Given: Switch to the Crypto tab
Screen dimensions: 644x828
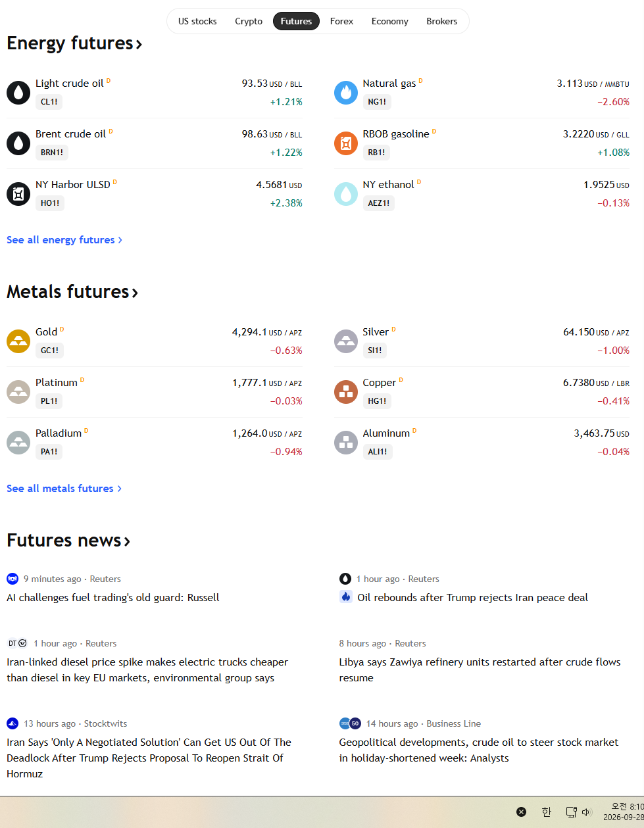Looking at the screenshot, I should (x=249, y=21).
